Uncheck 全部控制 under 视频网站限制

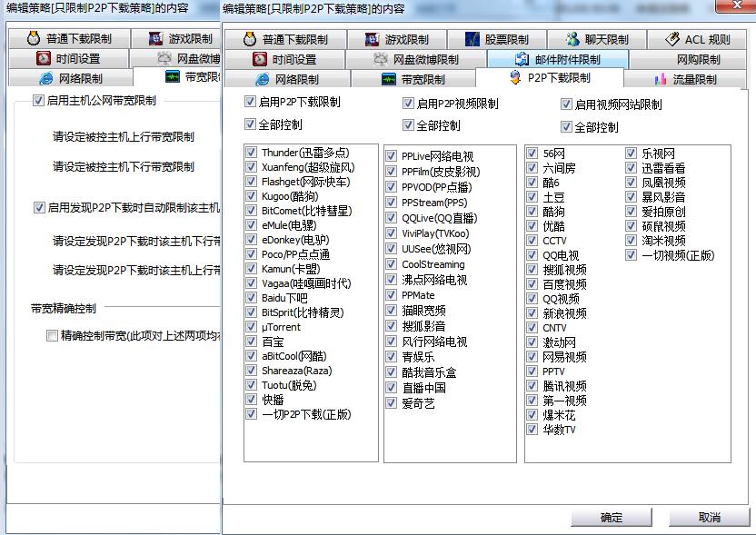tap(566, 127)
